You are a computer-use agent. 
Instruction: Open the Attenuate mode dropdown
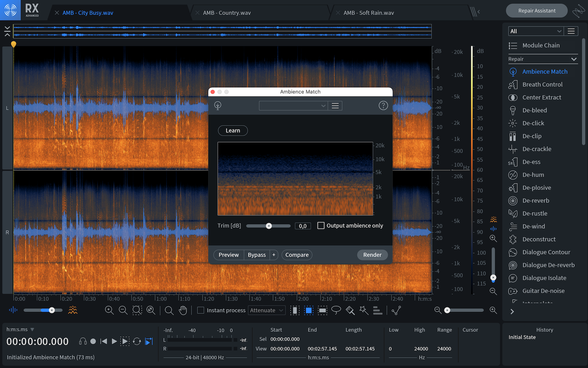(266, 310)
